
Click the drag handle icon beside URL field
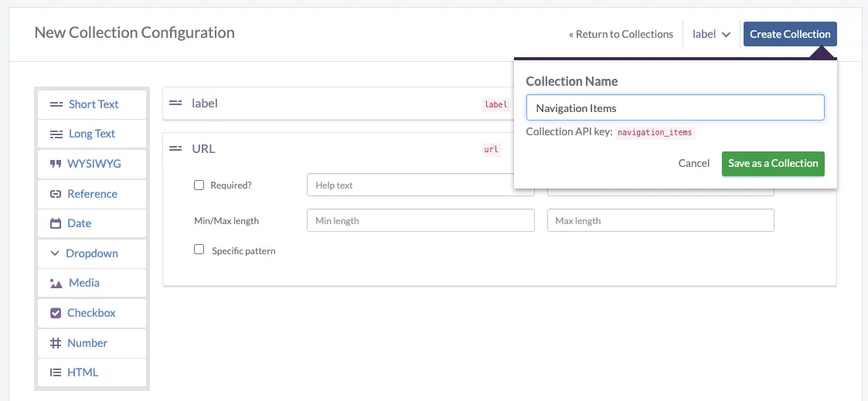[x=175, y=148]
